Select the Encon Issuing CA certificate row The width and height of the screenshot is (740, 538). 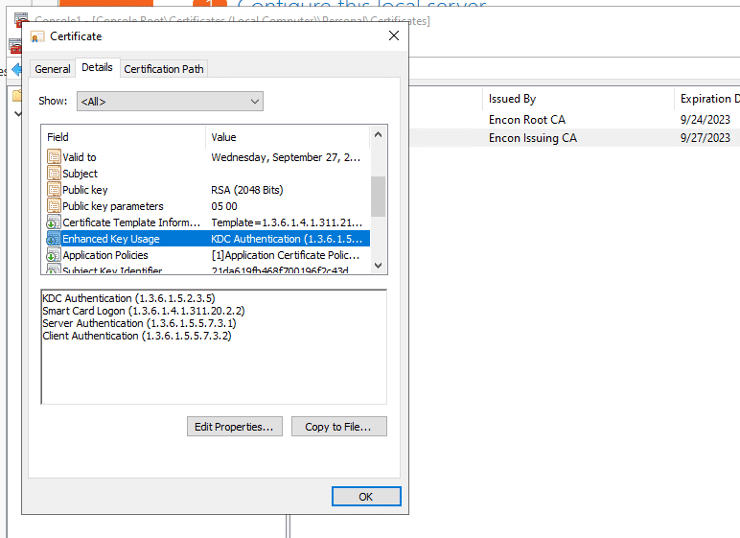pyautogui.click(x=532, y=138)
